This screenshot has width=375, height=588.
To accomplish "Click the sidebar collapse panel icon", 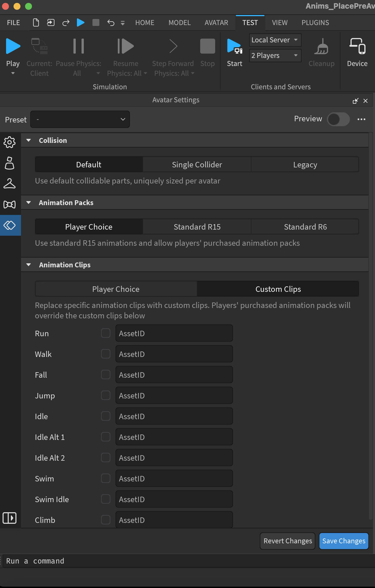I will coord(10,518).
